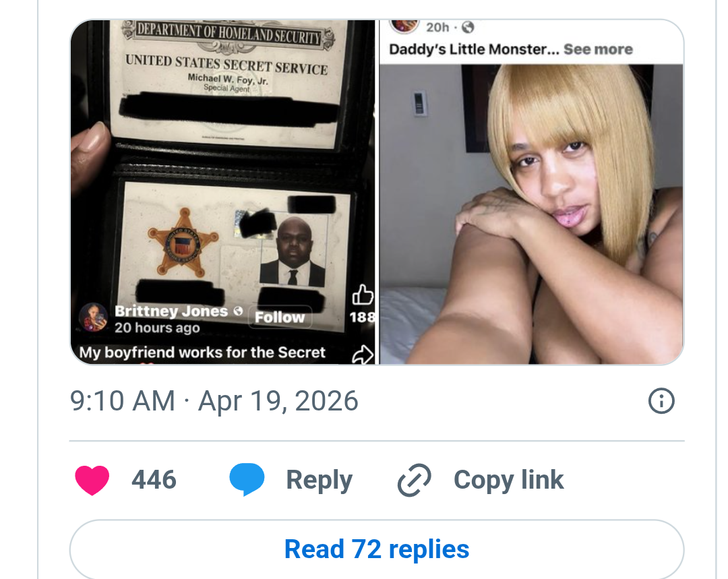728x579 pixels.
Task: Click the share arrow icon on the post
Action: pos(362,355)
